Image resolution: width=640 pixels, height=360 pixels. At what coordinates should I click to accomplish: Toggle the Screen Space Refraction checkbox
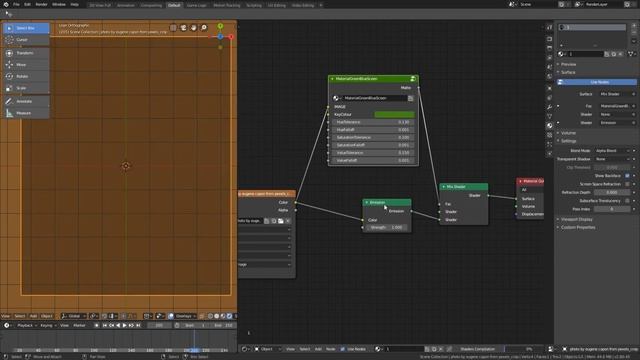click(x=627, y=184)
